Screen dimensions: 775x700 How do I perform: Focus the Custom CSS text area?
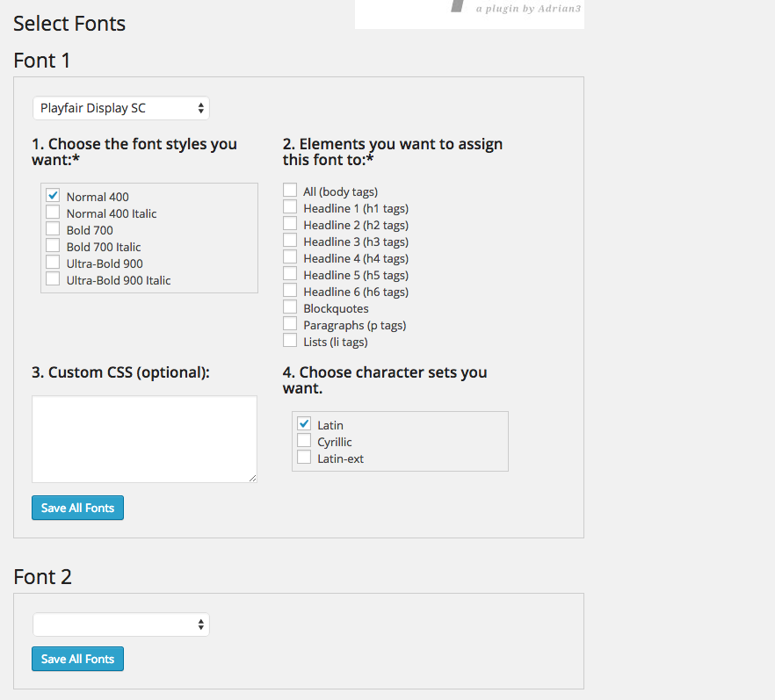click(x=144, y=439)
